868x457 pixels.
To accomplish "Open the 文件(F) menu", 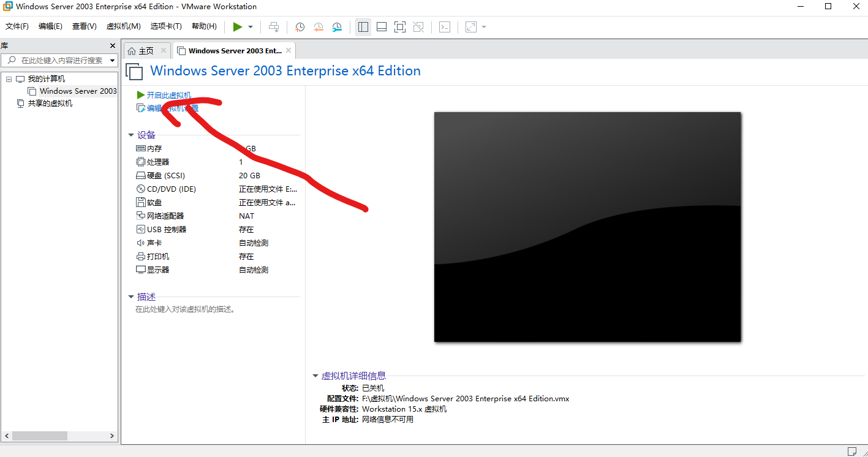I will click(x=17, y=26).
